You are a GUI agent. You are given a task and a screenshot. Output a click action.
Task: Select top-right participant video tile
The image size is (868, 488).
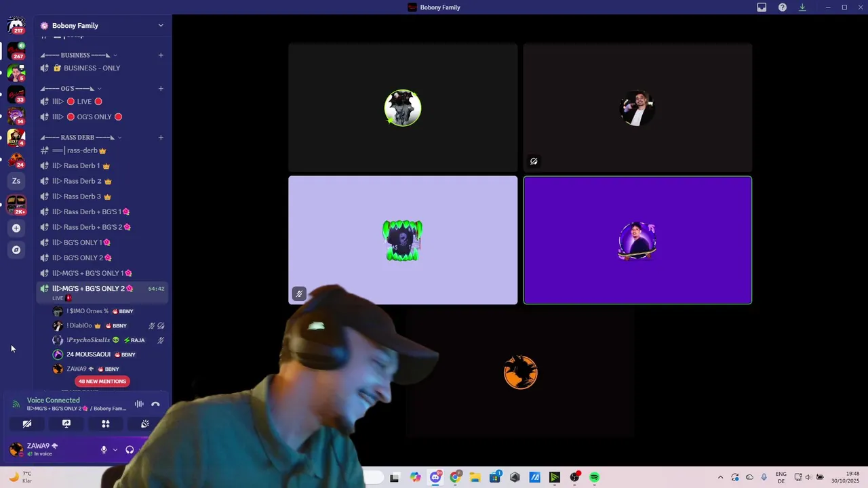point(637,108)
